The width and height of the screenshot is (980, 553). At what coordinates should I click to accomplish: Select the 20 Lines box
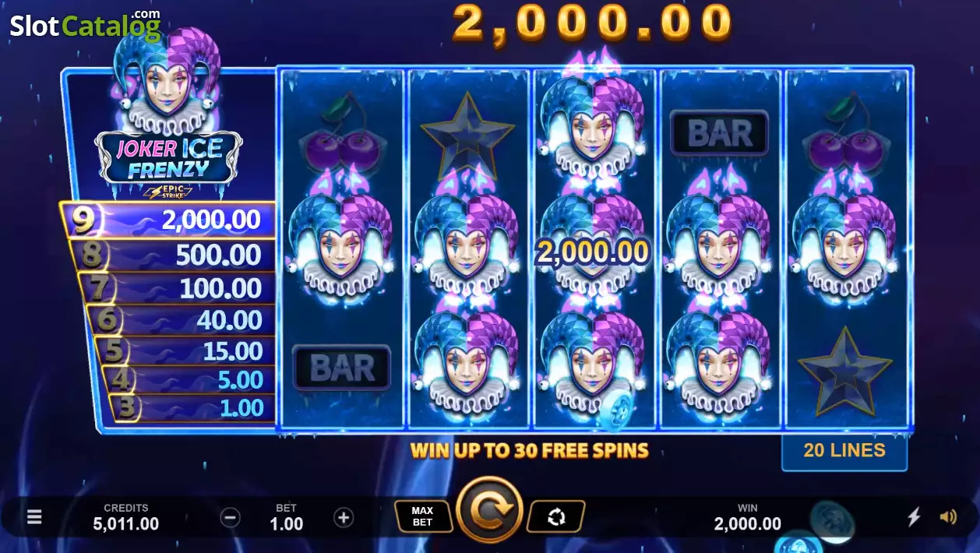coord(844,451)
